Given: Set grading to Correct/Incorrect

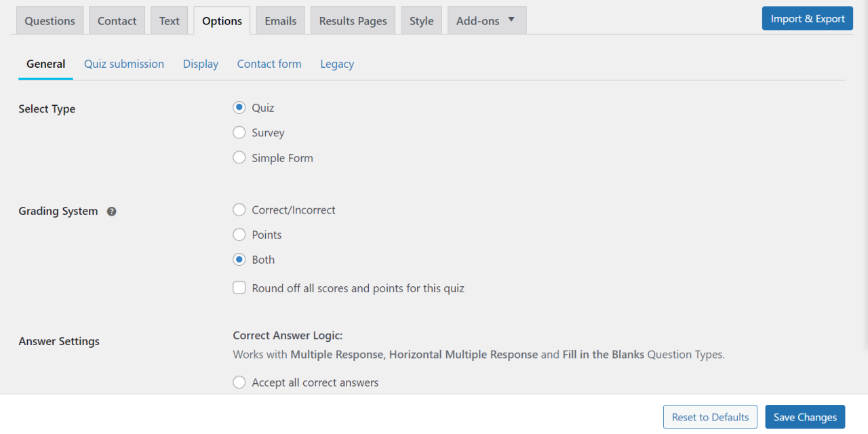Looking at the screenshot, I should [239, 210].
